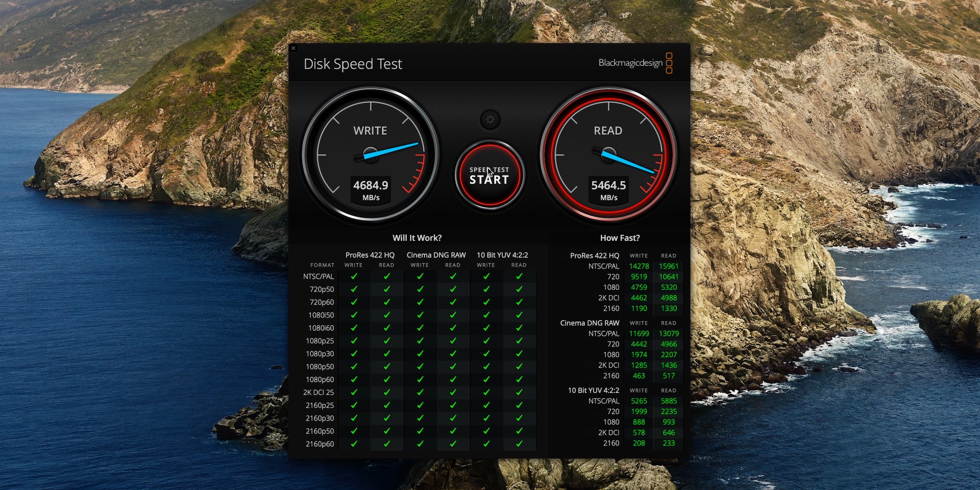
Task: Click Cinema DNG RAW 2160 read value 517
Action: click(669, 376)
